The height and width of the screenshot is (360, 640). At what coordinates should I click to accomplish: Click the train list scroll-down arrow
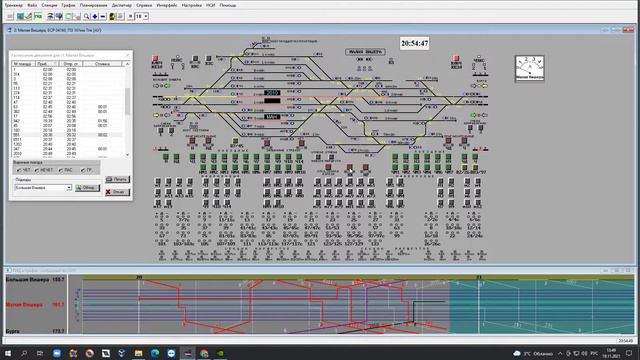pyautogui.click(x=127, y=155)
